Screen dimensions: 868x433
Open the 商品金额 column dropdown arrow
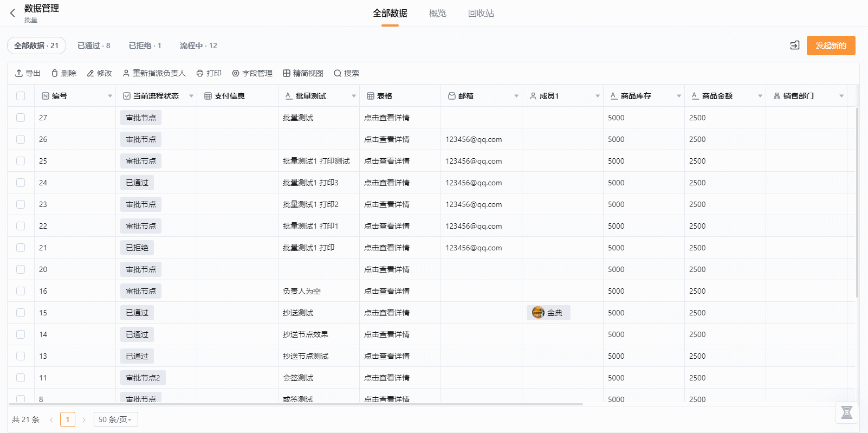point(760,96)
